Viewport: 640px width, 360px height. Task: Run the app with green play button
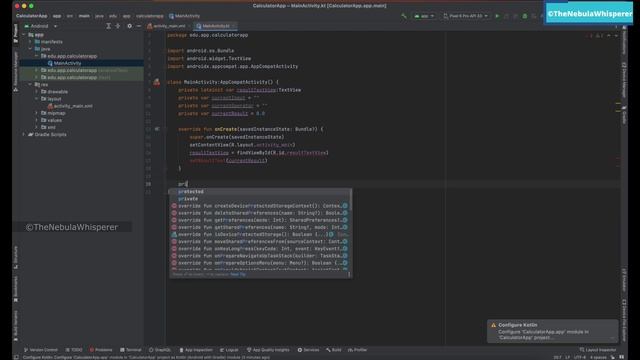497,16
